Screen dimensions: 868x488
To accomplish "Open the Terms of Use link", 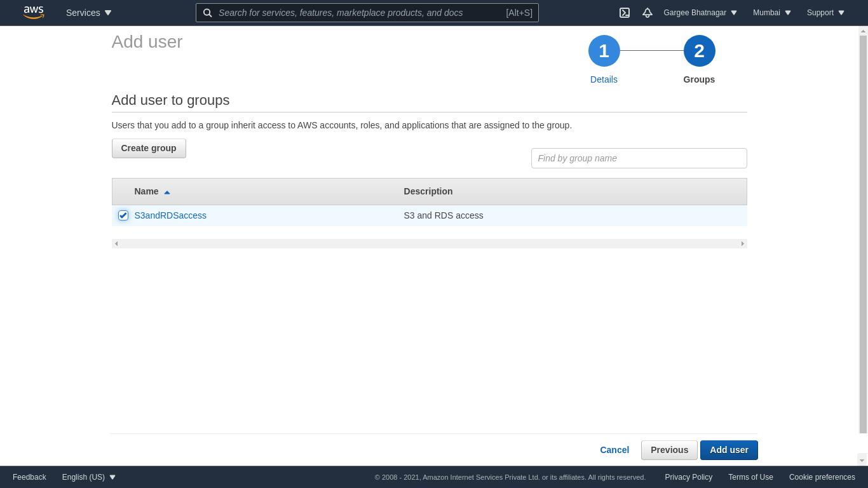I will click(750, 477).
